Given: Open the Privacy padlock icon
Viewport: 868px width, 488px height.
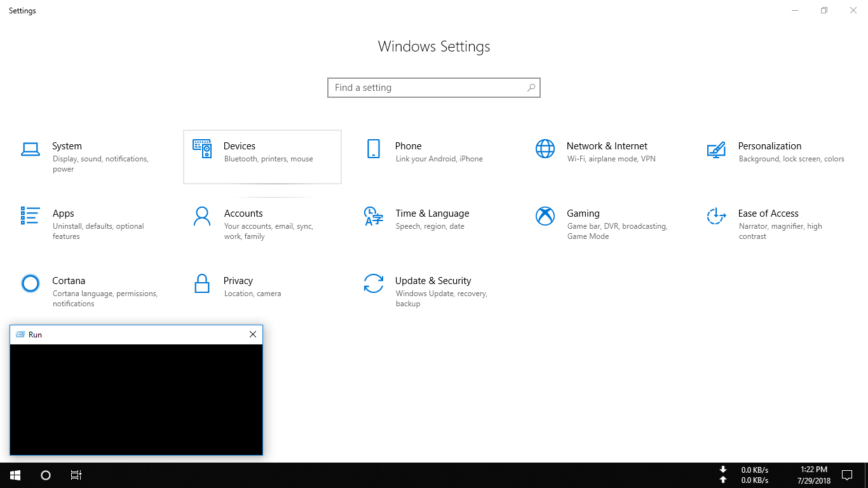Looking at the screenshot, I should pos(202,283).
